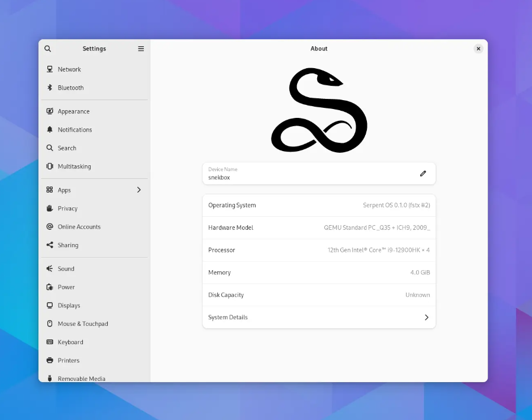The image size is (532, 420).
Task: Open Online Accounts panel
Action: tap(94, 226)
